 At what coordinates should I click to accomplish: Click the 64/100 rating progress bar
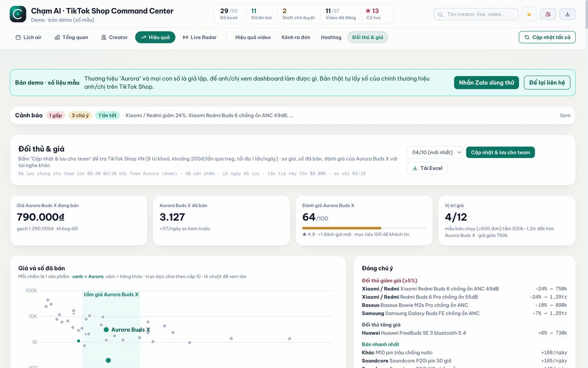(x=364, y=228)
